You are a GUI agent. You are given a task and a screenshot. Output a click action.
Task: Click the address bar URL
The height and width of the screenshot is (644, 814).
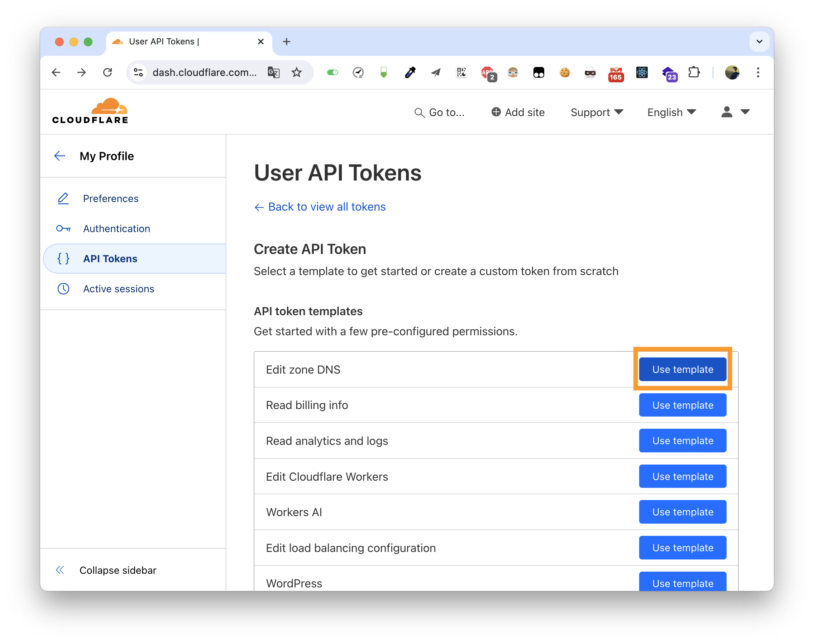(x=205, y=72)
